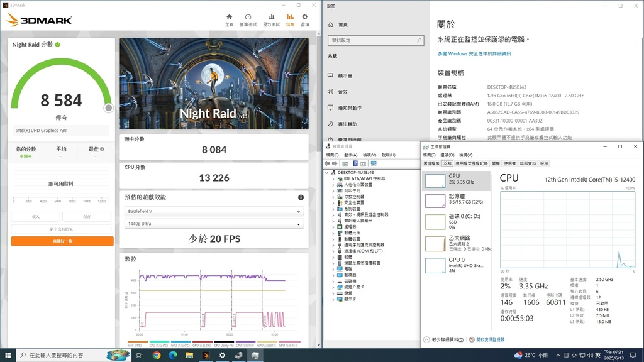644x362 pixels.
Task: Open Device Manager 動作(A) menu
Action: pyautogui.click(x=351, y=155)
